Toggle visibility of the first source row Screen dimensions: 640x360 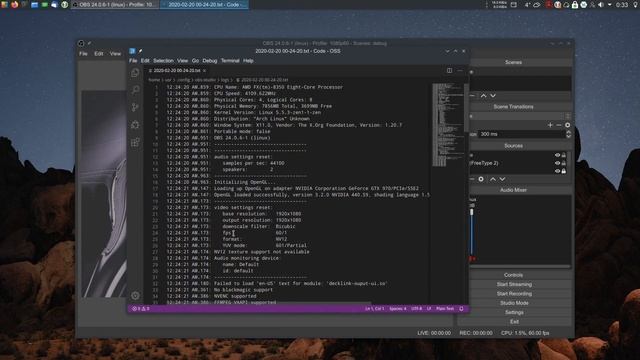[557, 155]
